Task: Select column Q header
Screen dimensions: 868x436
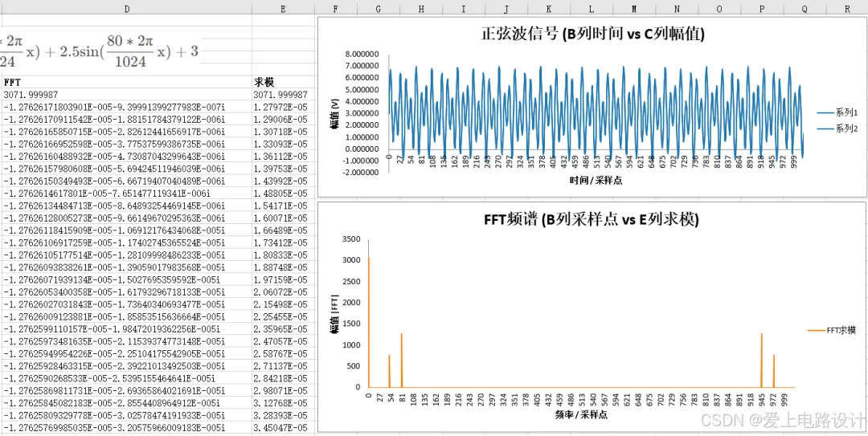Action: click(x=805, y=9)
